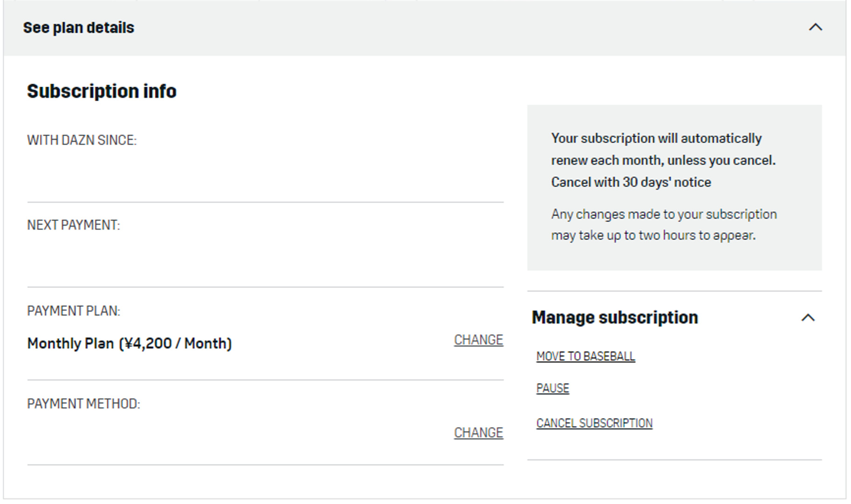Click the Monthly Plan ¥4,200 price text

129,344
